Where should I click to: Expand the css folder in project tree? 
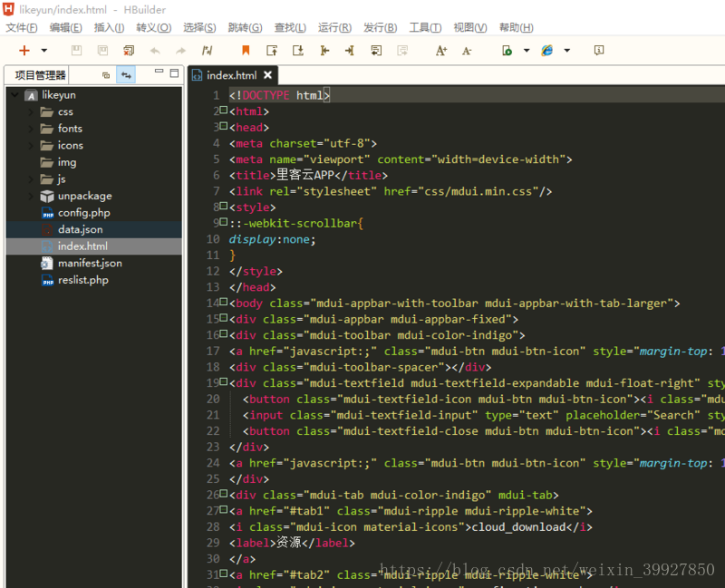coord(31,112)
